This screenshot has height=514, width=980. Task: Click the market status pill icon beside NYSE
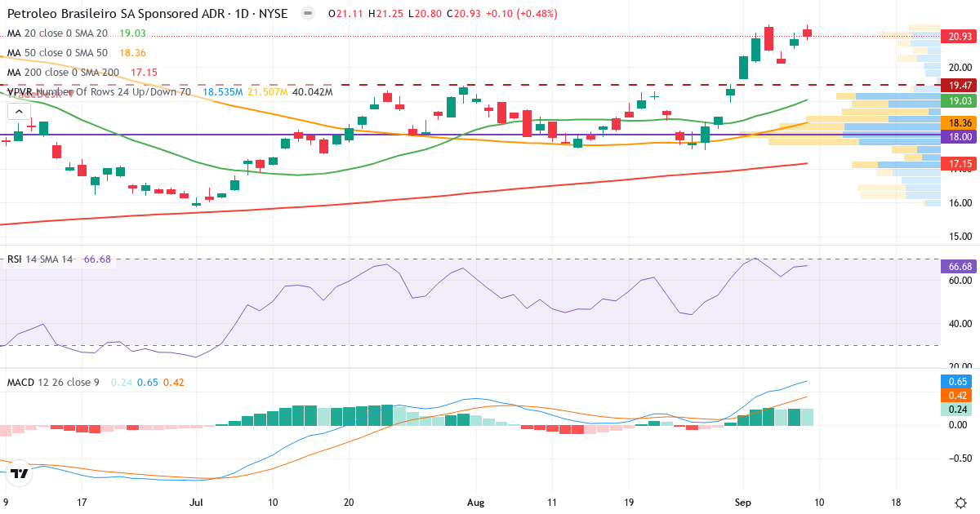point(307,13)
